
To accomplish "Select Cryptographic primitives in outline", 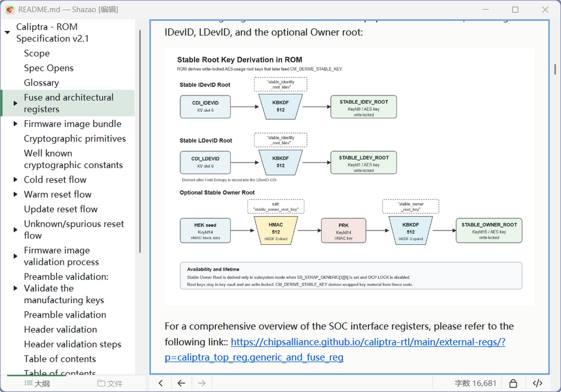I will (75, 138).
